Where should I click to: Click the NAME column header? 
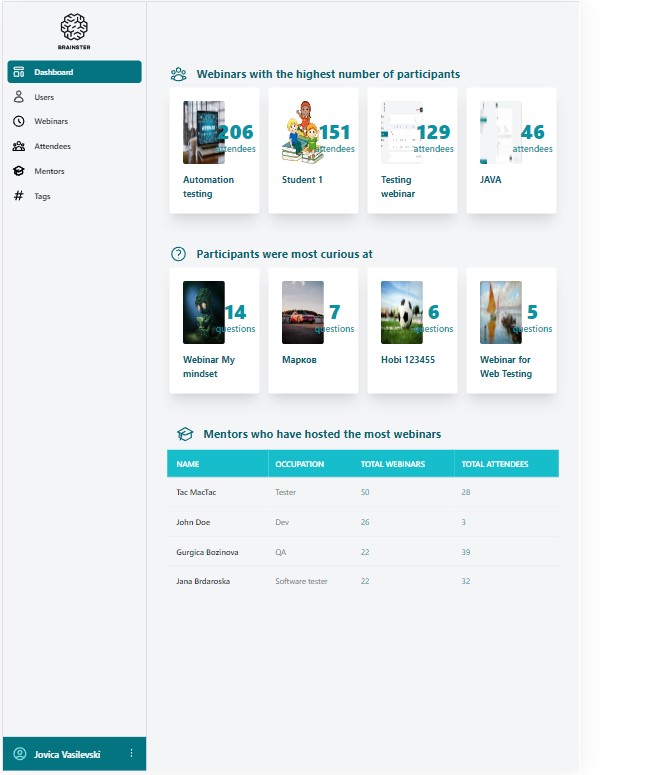click(x=188, y=464)
